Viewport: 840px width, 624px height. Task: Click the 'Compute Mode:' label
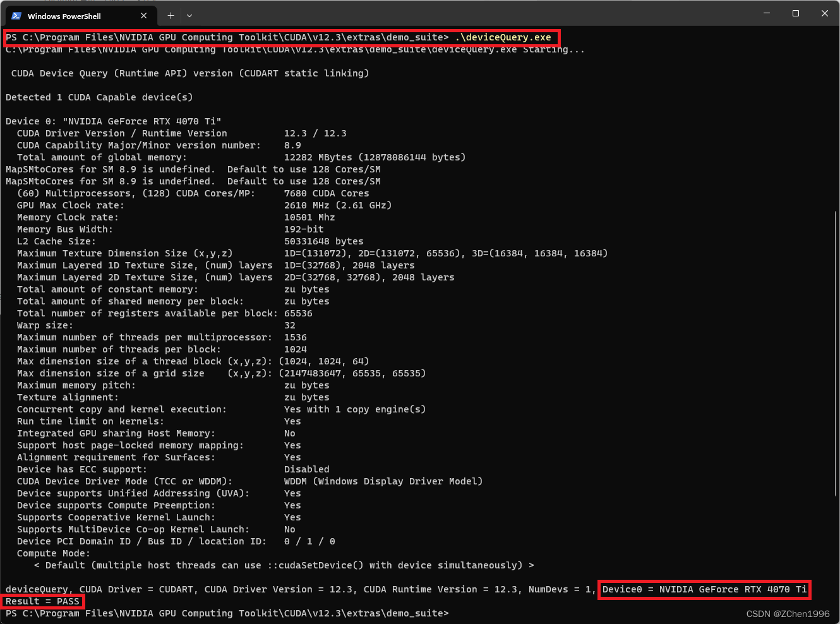54,553
